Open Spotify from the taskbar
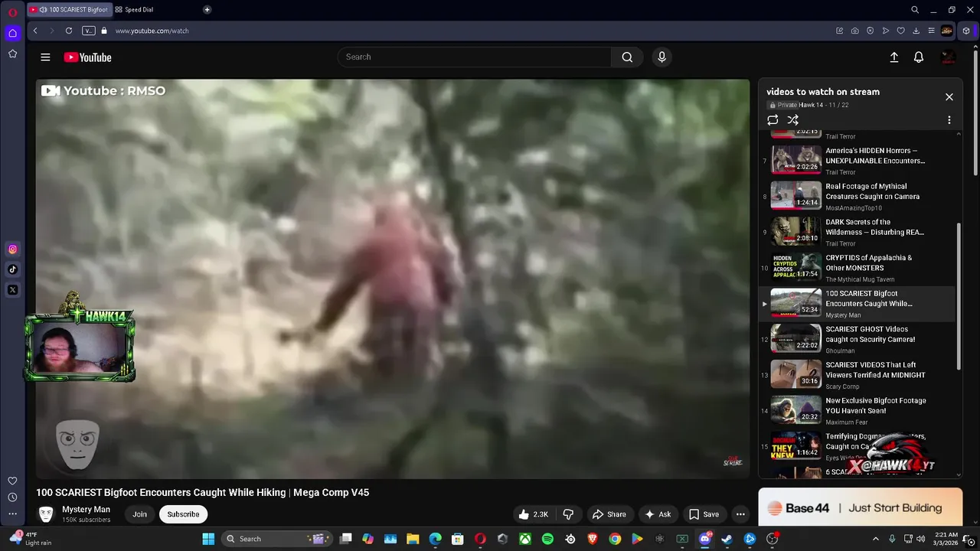980x551 pixels. 547,539
